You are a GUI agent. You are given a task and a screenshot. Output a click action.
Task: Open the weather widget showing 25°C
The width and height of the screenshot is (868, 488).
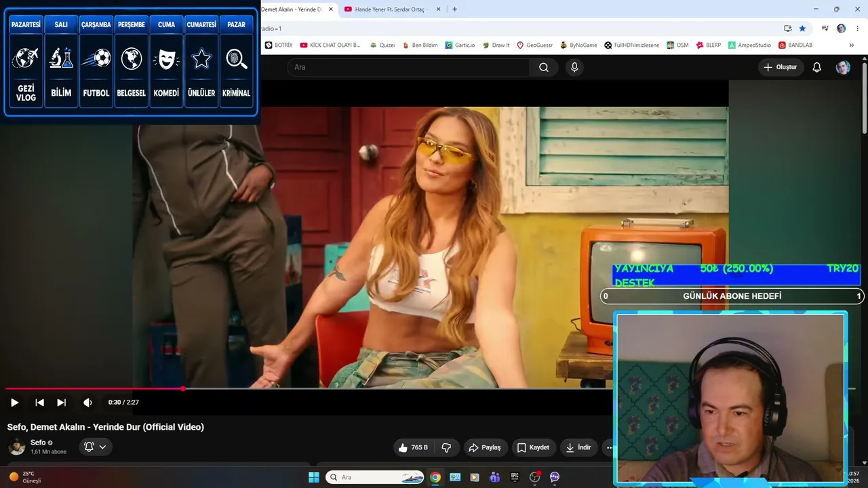click(x=24, y=477)
